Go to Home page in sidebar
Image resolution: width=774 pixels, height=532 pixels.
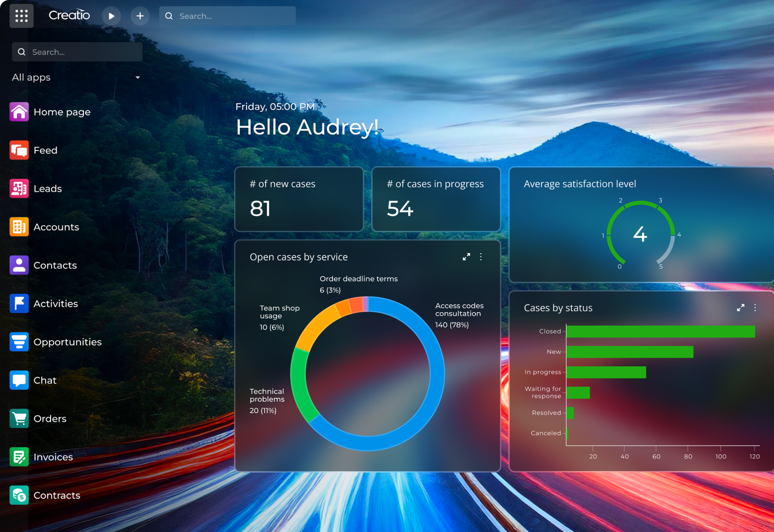62,112
